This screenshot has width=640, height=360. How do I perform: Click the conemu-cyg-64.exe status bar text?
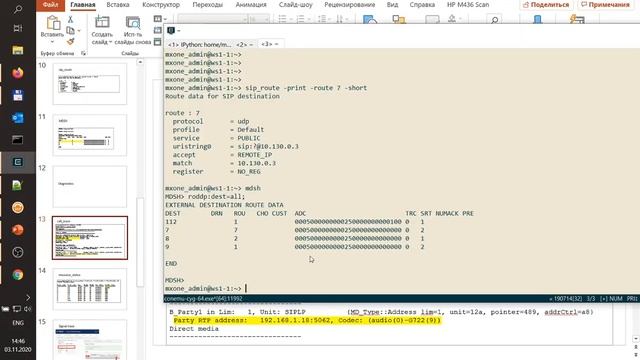click(203, 299)
